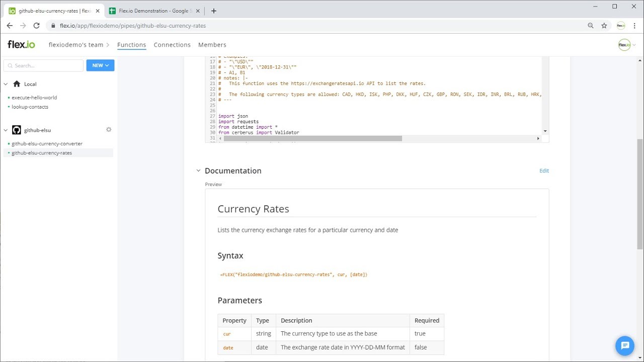Click the Local home icon
Image resolution: width=644 pixels, height=362 pixels.
click(17, 84)
